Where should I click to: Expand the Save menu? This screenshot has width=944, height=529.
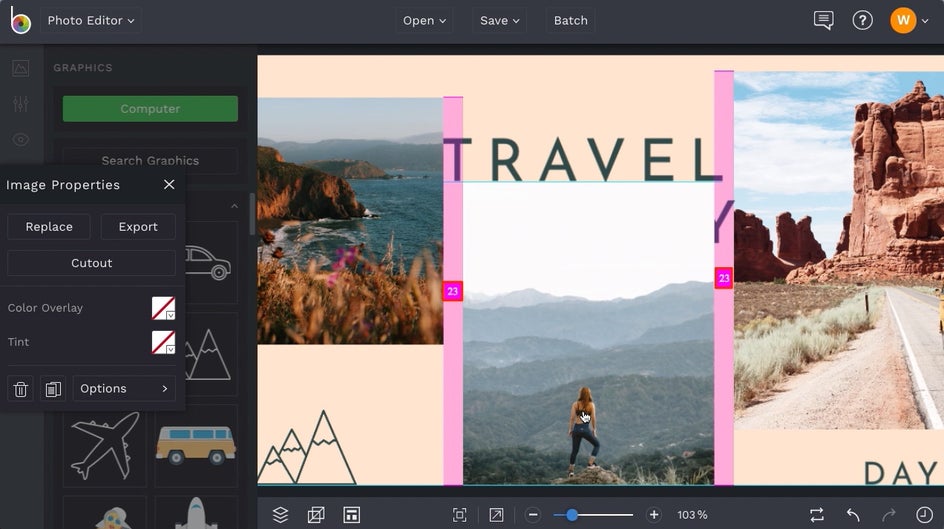(500, 20)
